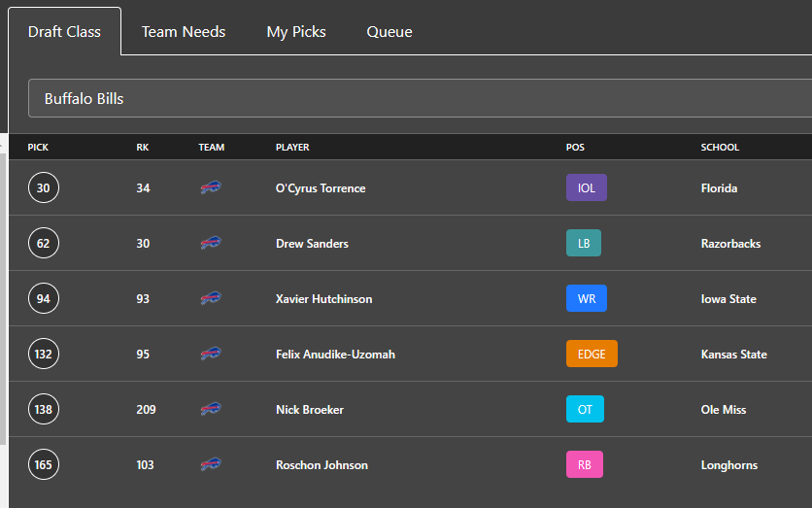Viewport: 812px width, 508px height.
Task: Go to the Queue tab
Action: [x=389, y=32]
